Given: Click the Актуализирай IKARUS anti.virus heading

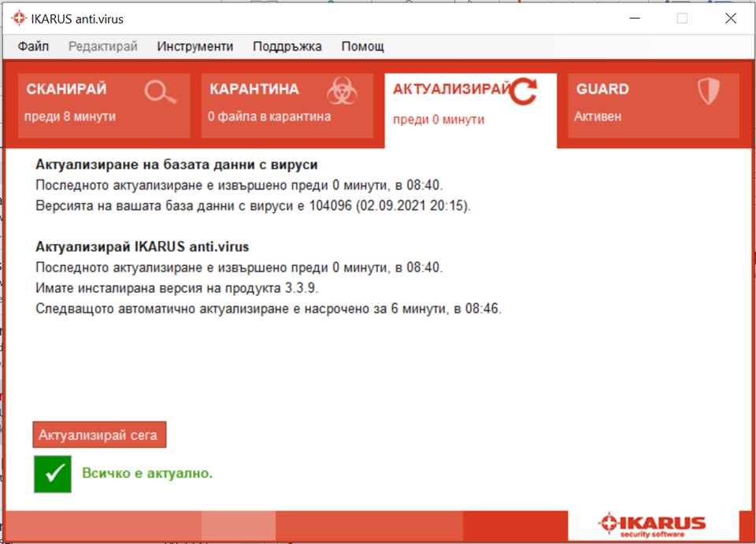Looking at the screenshot, I should (x=143, y=246).
